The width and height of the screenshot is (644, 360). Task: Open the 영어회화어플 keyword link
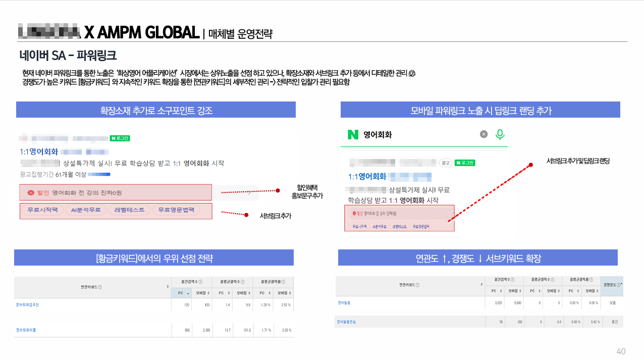tap(26, 330)
